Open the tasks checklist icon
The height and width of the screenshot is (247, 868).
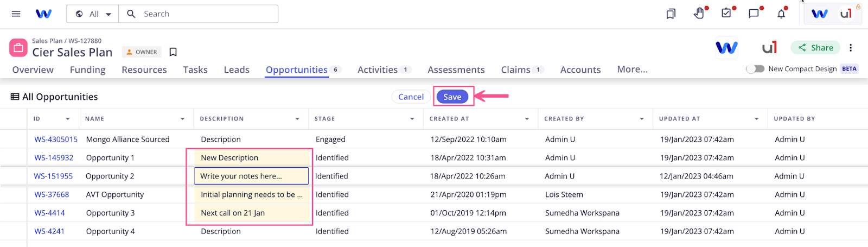pyautogui.click(x=726, y=14)
